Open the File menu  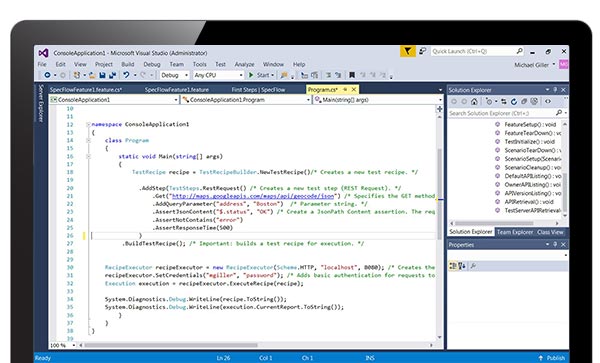pos(42,64)
